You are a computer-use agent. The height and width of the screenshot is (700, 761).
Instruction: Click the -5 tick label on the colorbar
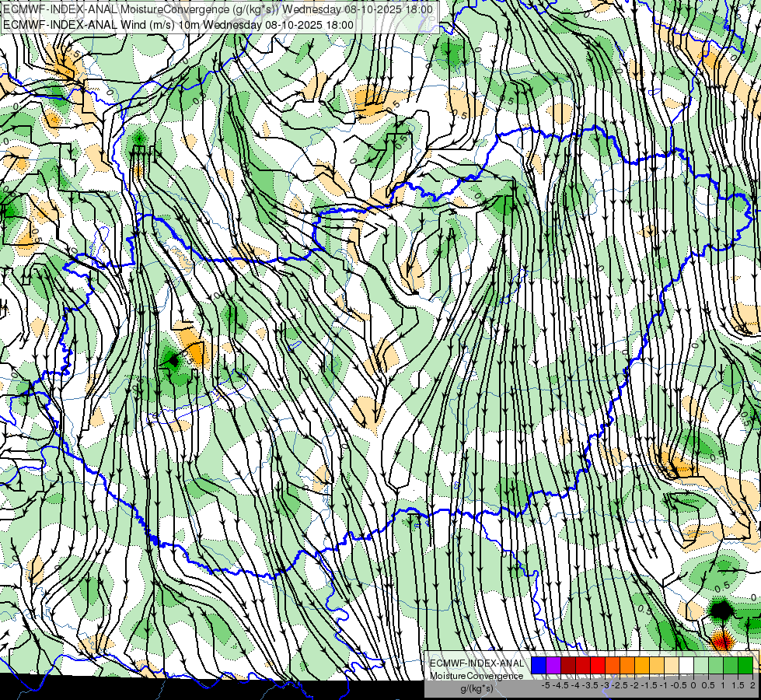[546, 685]
